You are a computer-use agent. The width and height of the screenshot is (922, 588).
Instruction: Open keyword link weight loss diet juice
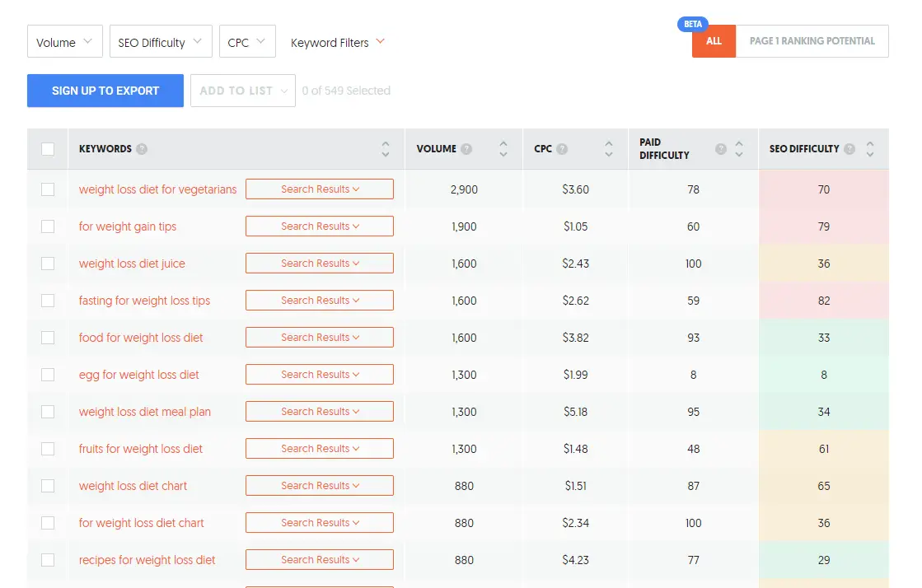pos(132,264)
